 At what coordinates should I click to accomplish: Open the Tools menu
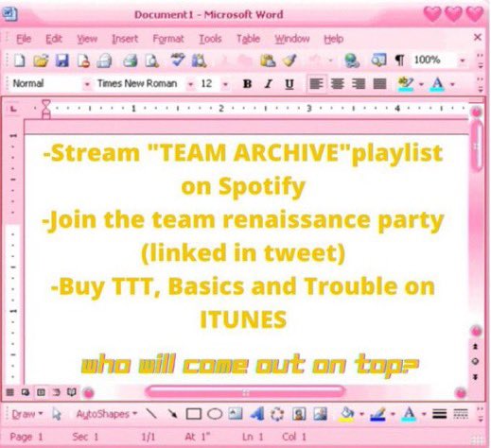click(x=210, y=39)
